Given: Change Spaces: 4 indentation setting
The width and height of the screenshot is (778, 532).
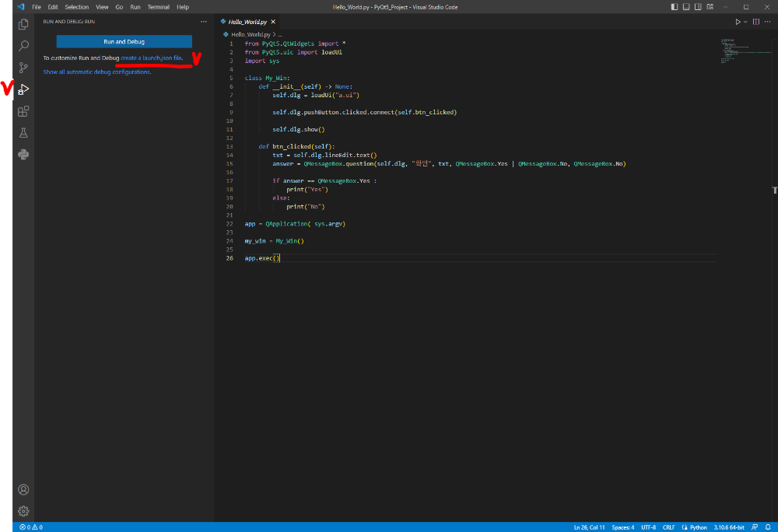Looking at the screenshot, I should click(x=622, y=527).
